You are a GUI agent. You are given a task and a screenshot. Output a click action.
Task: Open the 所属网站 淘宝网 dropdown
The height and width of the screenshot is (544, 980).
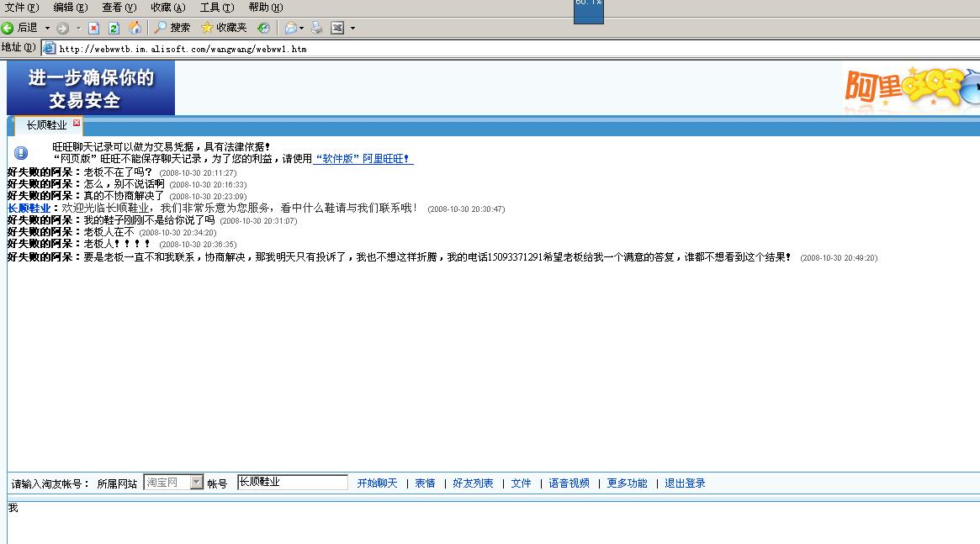(x=174, y=482)
